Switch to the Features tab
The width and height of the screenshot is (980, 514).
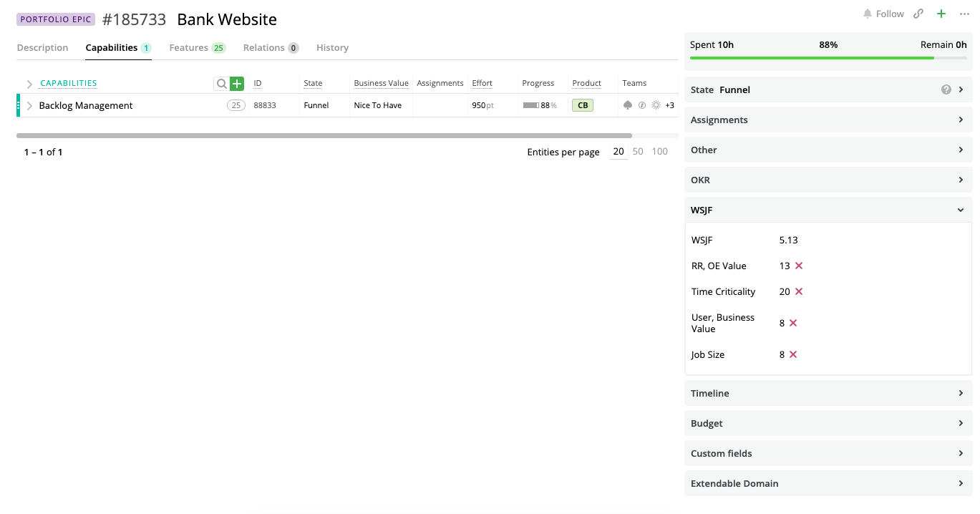click(189, 48)
